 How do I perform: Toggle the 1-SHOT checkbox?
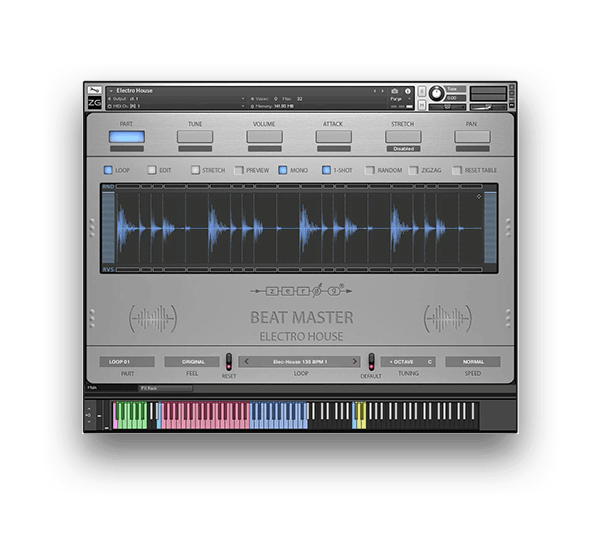click(326, 170)
